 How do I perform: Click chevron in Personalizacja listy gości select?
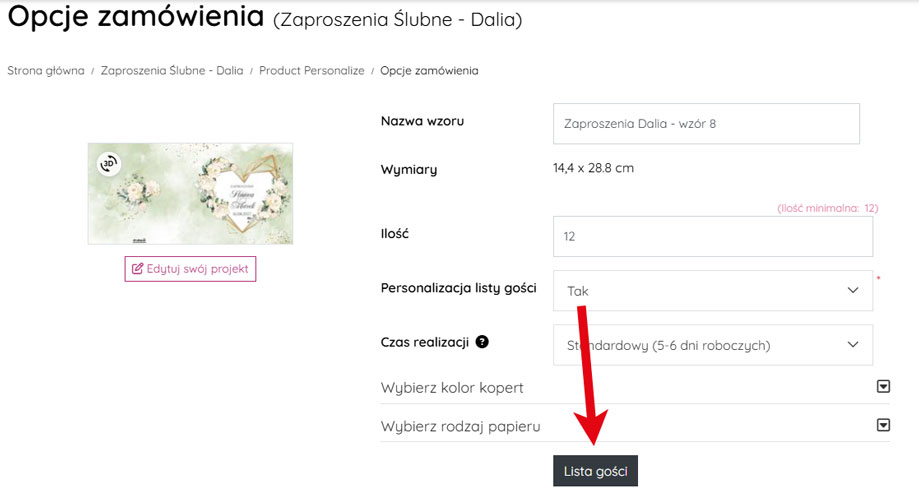coord(853,290)
